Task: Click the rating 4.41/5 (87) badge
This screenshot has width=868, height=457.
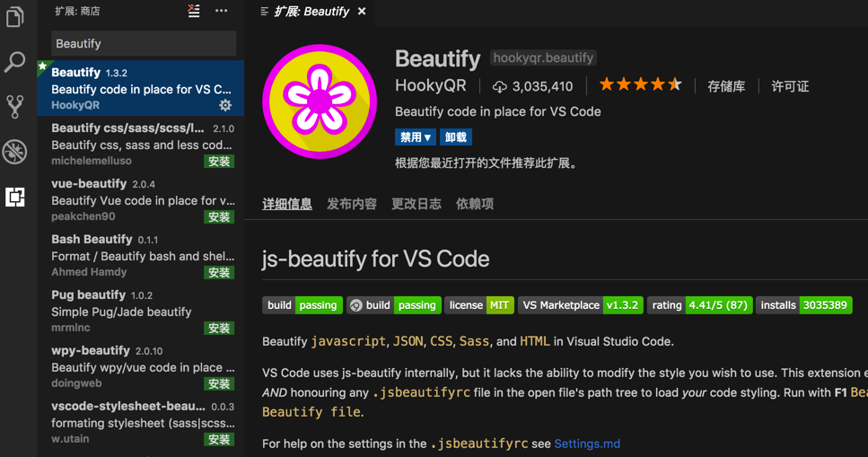Action: [x=700, y=305]
